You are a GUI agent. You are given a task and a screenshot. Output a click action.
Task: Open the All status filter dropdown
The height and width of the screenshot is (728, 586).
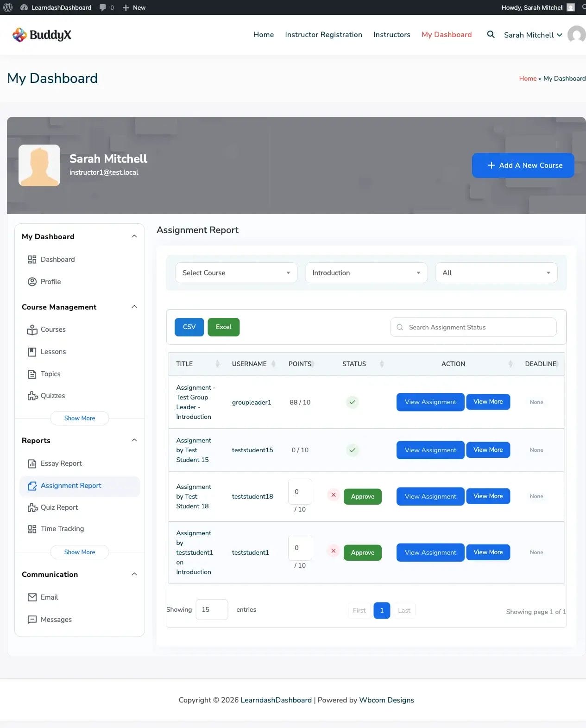tap(496, 273)
